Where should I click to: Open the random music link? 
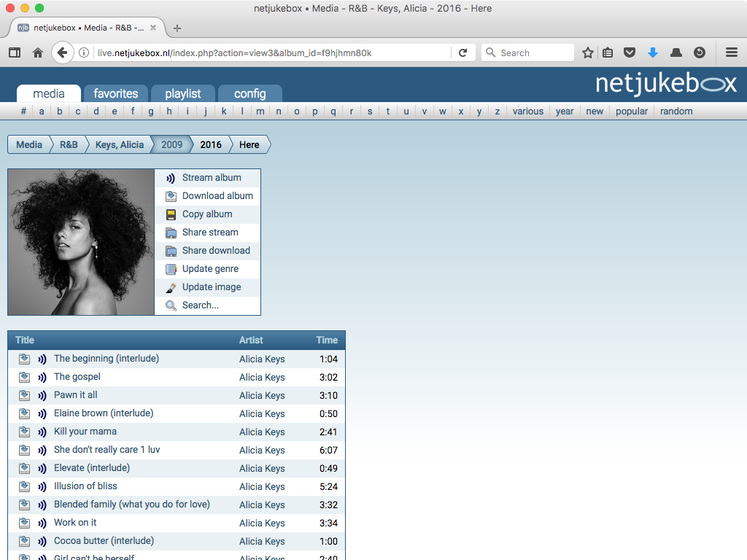(x=676, y=111)
